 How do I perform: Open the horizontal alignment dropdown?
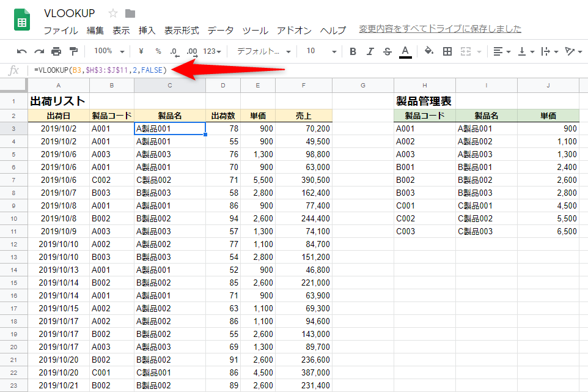point(500,51)
